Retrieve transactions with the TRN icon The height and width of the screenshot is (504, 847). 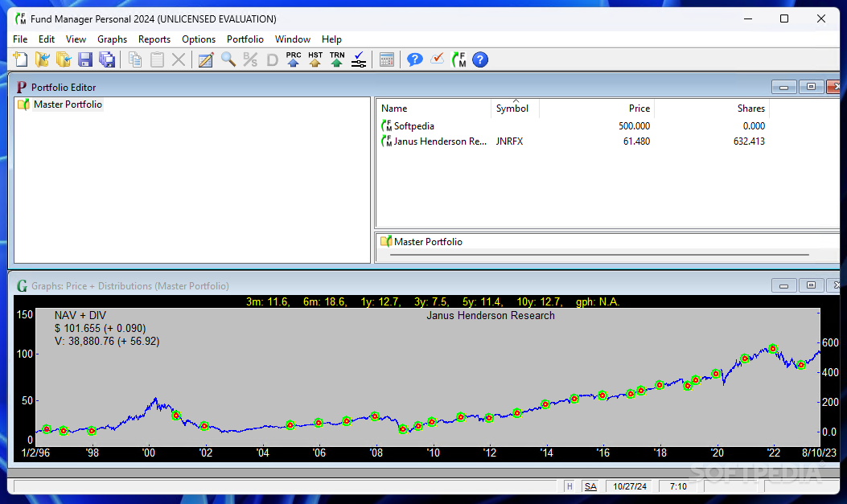(337, 59)
